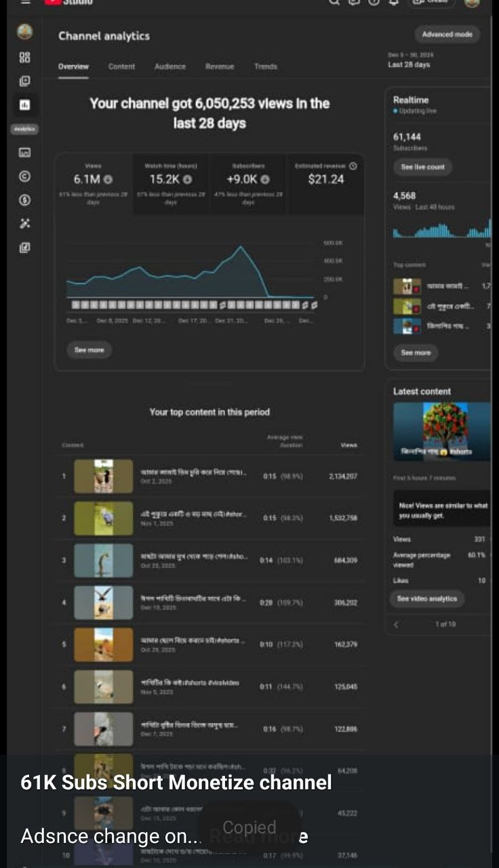The width and height of the screenshot is (499, 868).
Task: Click See video analytics button
Action: (x=426, y=598)
